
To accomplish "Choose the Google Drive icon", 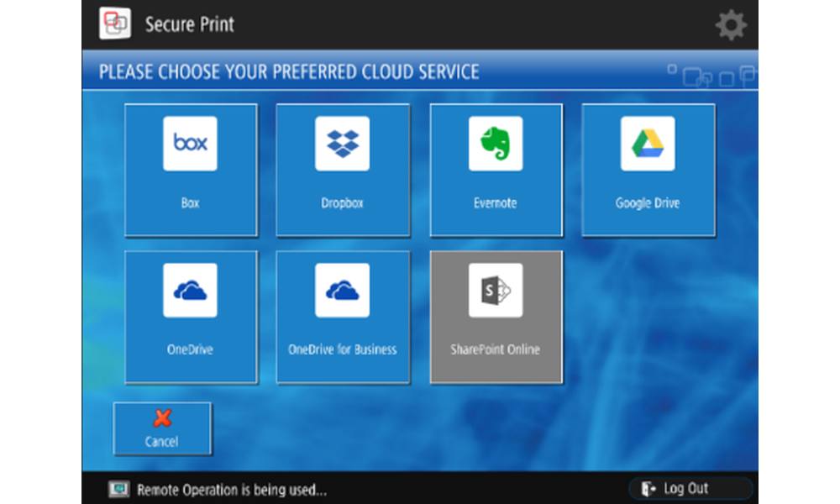I will tap(648, 143).
